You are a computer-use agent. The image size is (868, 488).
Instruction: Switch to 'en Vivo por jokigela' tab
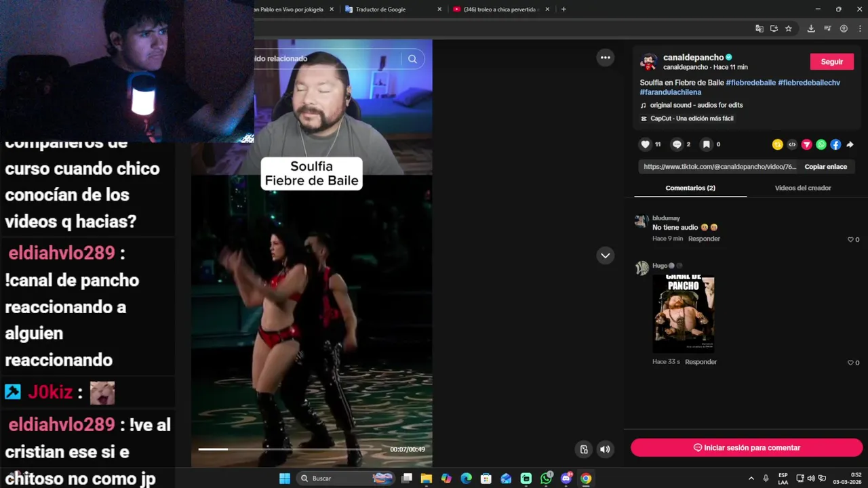click(x=288, y=9)
